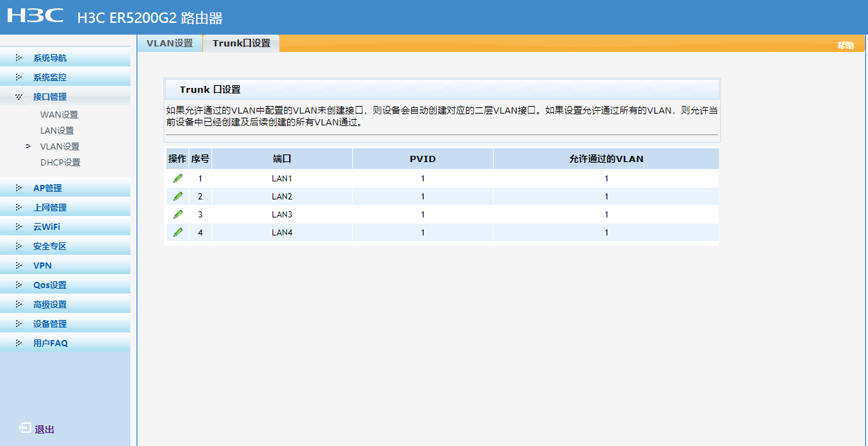This screenshot has width=868, height=446.
Task: Select the LAN1 port cell
Action: click(x=282, y=178)
